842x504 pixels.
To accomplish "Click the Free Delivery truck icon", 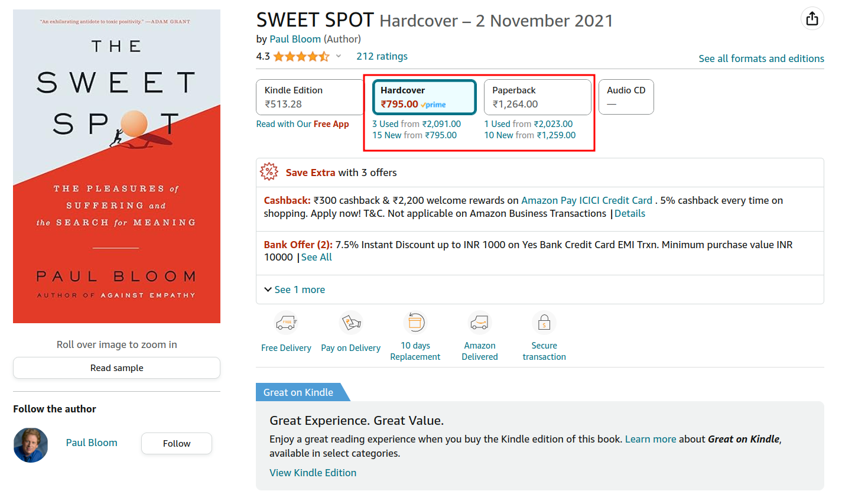I will [x=286, y=323].
